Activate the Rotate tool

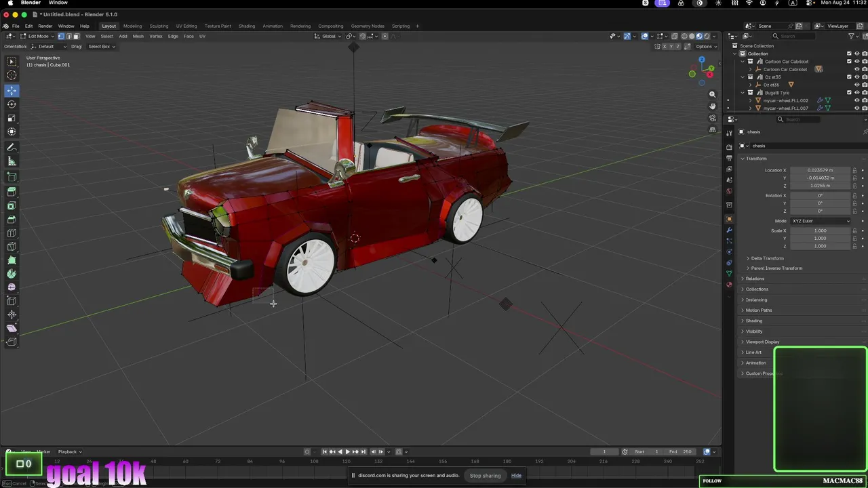[x=12, y=104]
